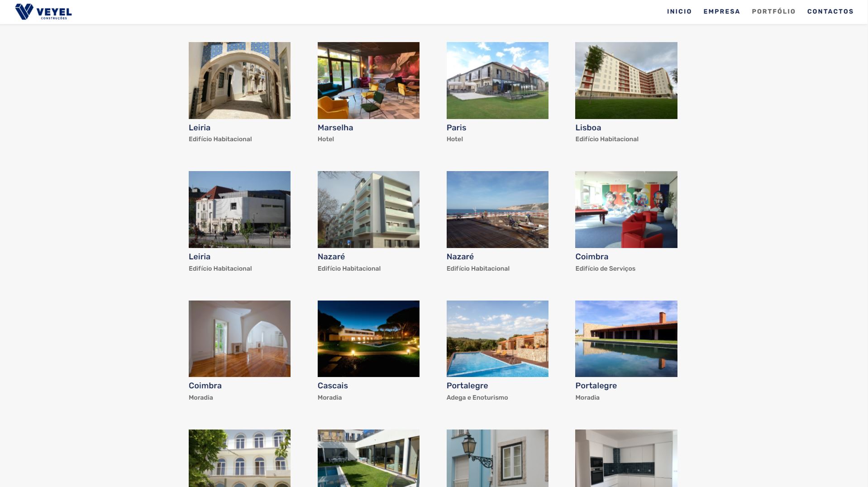
Task: Click Hotel label under Paris
Action: click(454, 139)
